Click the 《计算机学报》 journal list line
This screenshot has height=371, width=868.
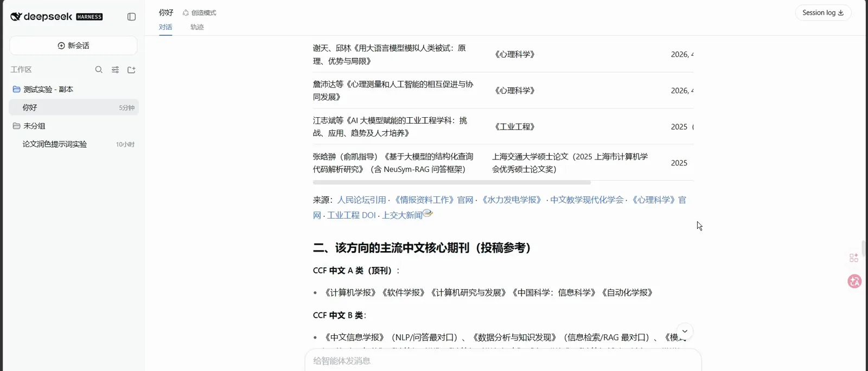(x=488, y=293)
